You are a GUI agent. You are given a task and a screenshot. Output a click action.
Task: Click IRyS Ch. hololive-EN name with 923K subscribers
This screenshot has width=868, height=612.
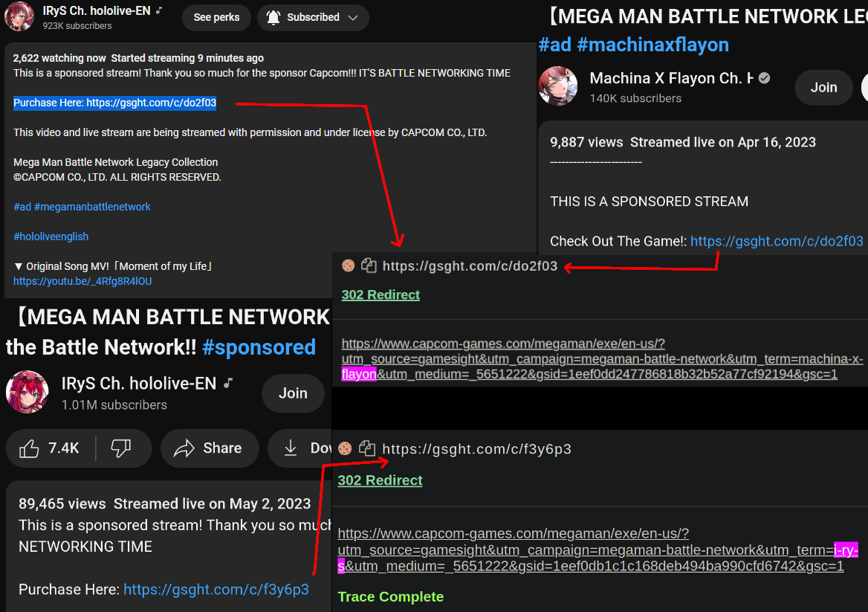click(97, 10)
